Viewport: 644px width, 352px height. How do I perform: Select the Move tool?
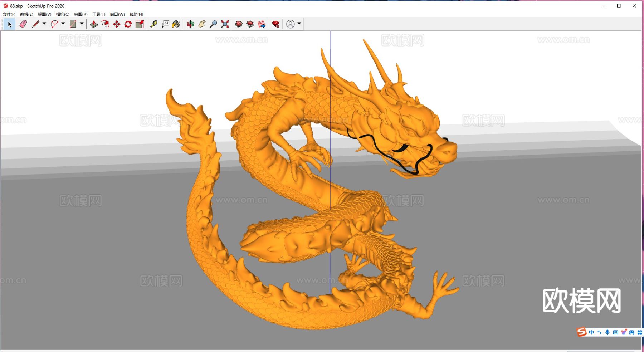[117, 24]
